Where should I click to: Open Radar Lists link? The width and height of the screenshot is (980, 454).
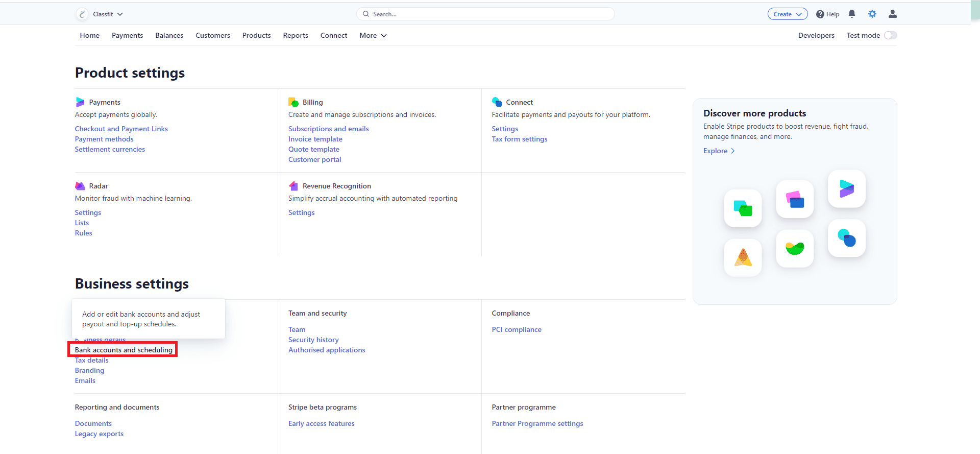pos(82,223)
